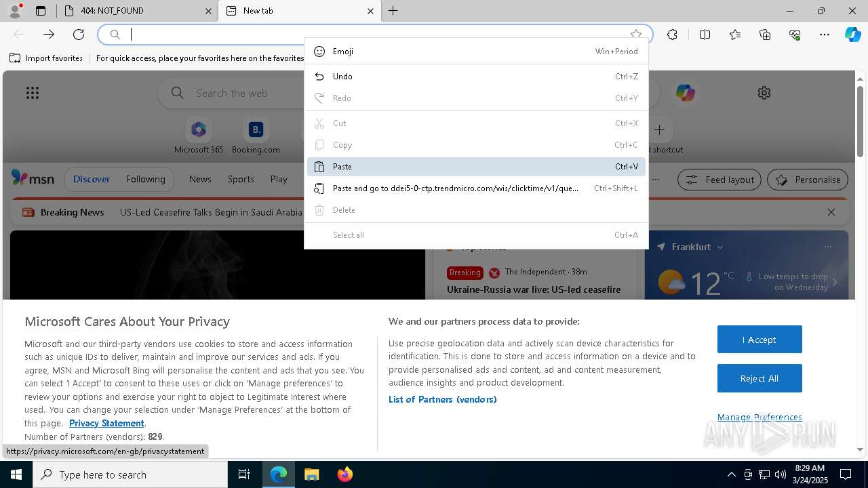Add this page to favorites star
This screenshot has width=868, height=488.
pos(635,35)
